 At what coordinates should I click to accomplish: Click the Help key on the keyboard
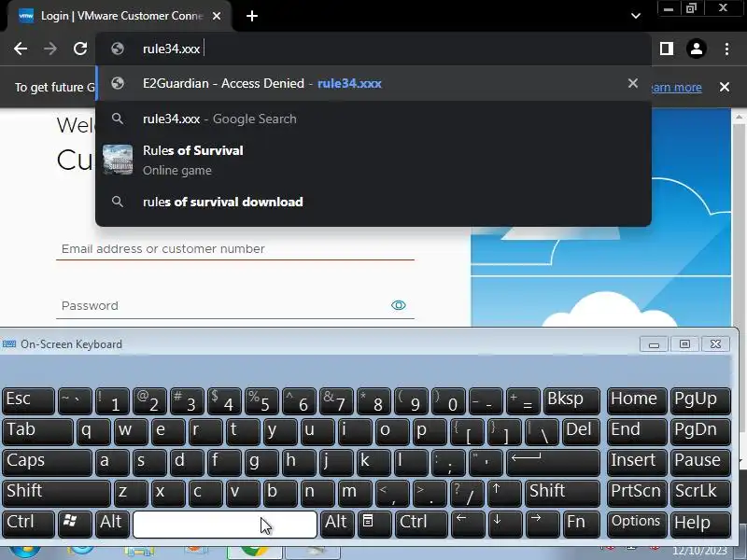(x=699, y=524)
